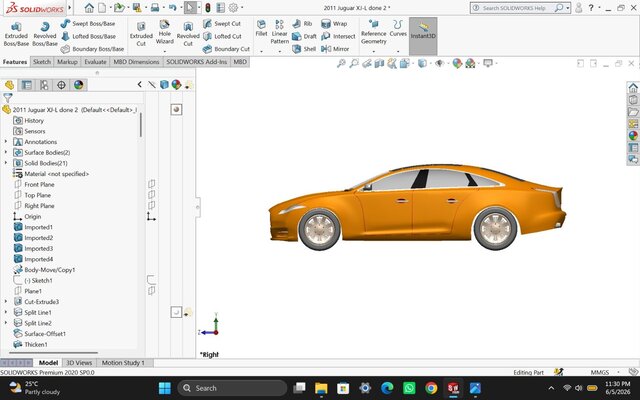Switch to the Evaluate tab
The height and width of the screenshot is (400, 640).
click(x=95, y=62)
